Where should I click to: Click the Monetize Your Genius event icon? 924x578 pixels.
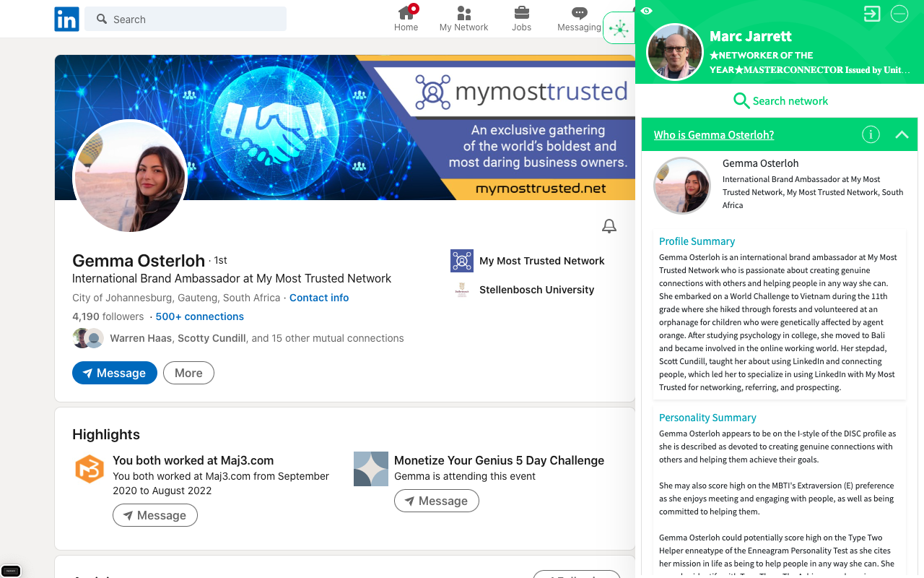[x=371, y=469]
